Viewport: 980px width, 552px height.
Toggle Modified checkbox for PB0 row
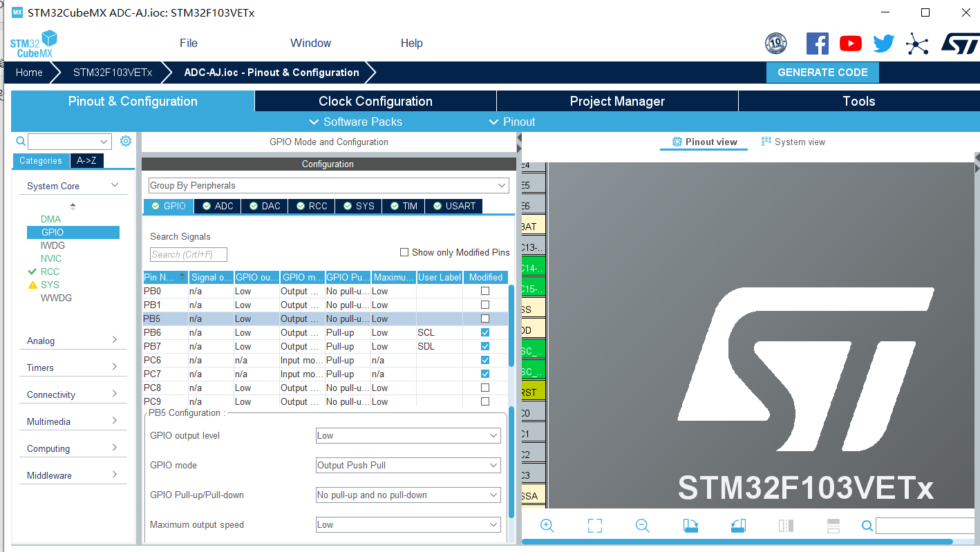[485, 291]
